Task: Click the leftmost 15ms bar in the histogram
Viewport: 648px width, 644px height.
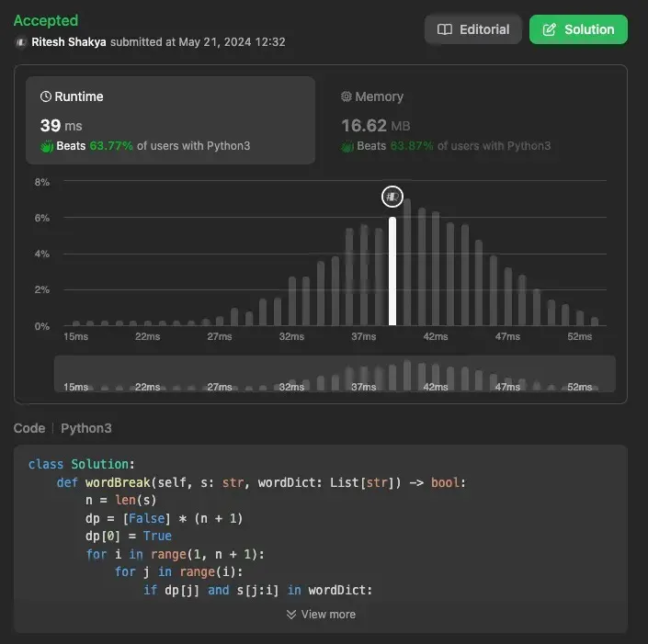Action: 76,322
